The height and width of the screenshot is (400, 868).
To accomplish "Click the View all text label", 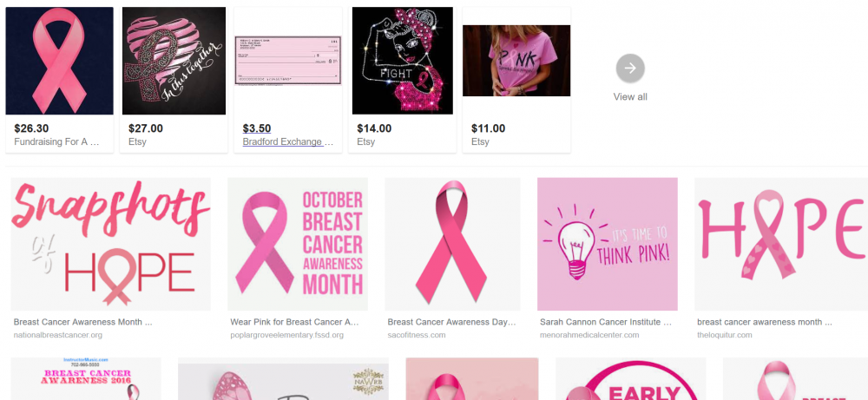I will [630, 97].
